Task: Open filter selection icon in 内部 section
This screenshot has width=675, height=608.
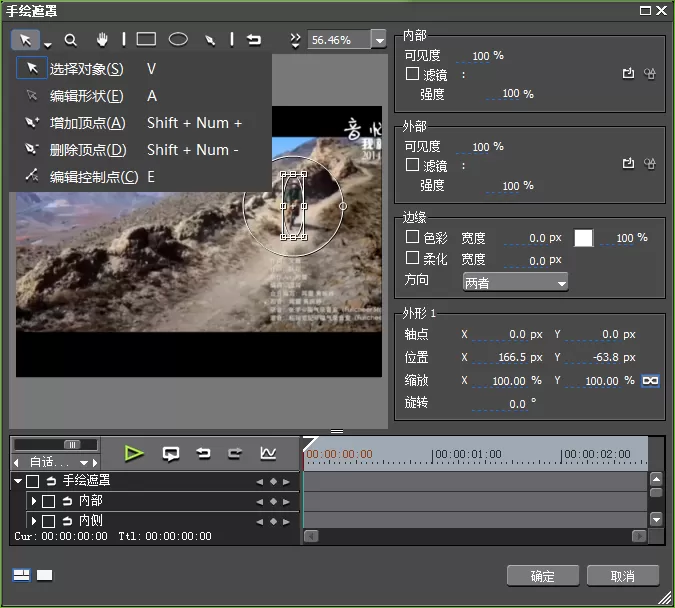Action: click(x=629, y=74)
